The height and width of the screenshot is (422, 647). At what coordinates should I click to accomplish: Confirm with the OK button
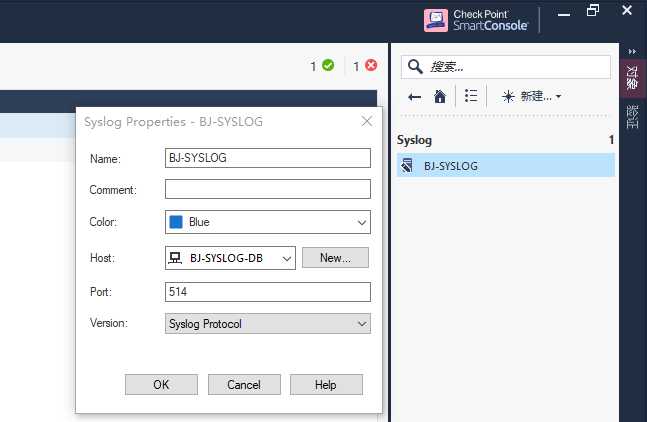pyautogui.click(x=161, y=384)
